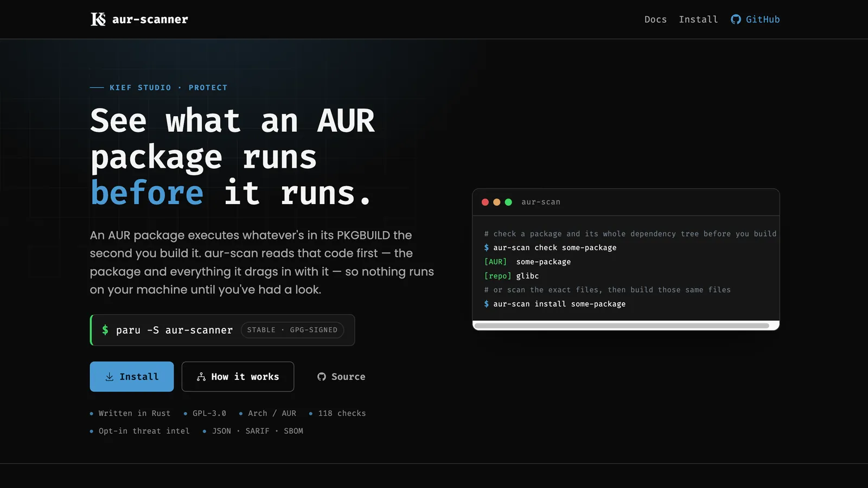
Task: Click the green dollar prompt in install command
Action: coord(105,330)
